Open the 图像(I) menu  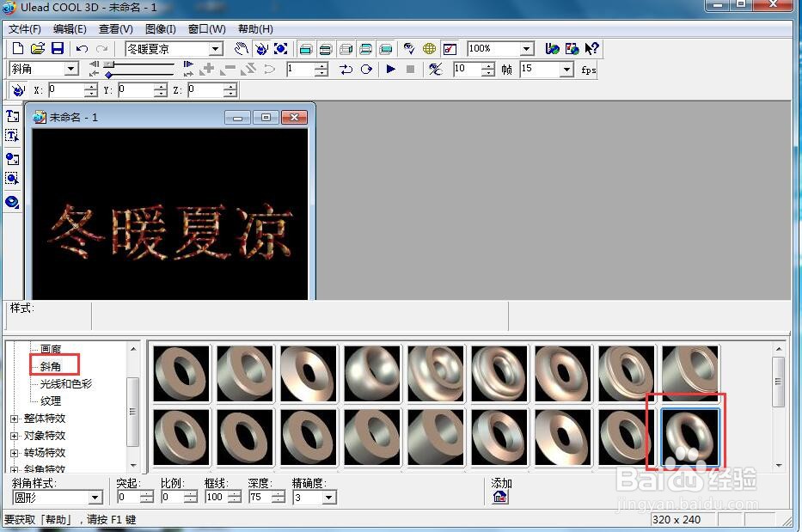(161, 29)
